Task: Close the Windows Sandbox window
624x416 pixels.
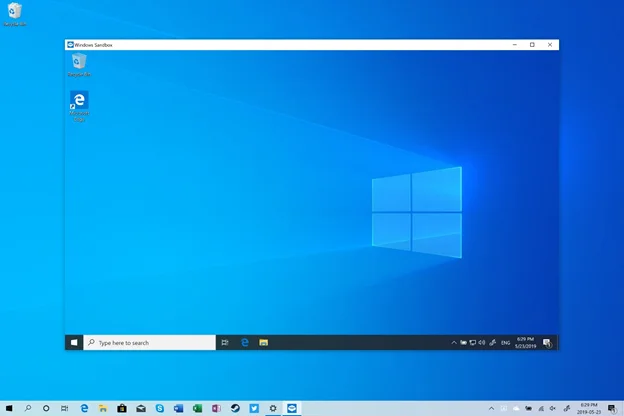Action: pos(550,45)
